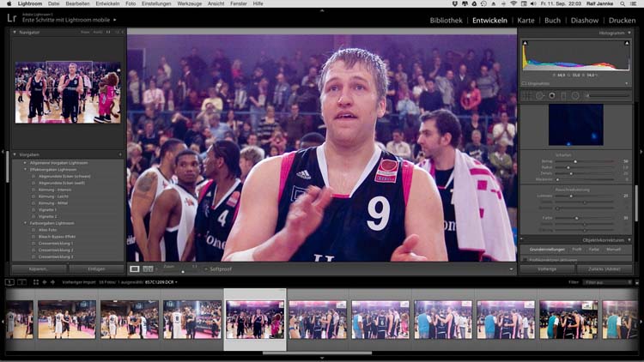Open grid view from filmstrip bar
The image size is (644, 362).
[x=36, y=282]
